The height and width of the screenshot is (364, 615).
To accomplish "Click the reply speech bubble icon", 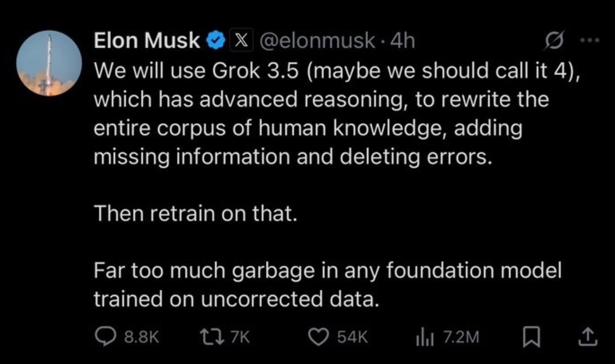I will point(105,337).
